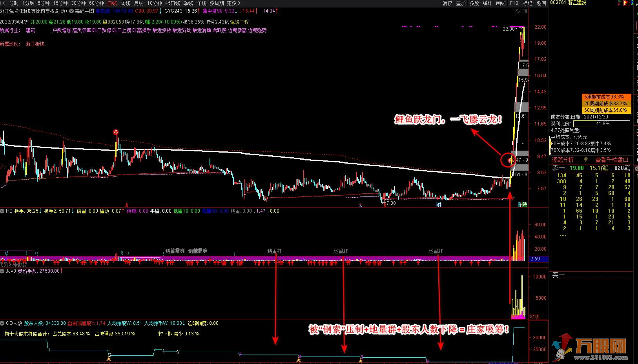Screen dimensions: 638x364
Task: Click the lightning bolt icon near 逐笔分析
Action: click(x=586, y=160)
